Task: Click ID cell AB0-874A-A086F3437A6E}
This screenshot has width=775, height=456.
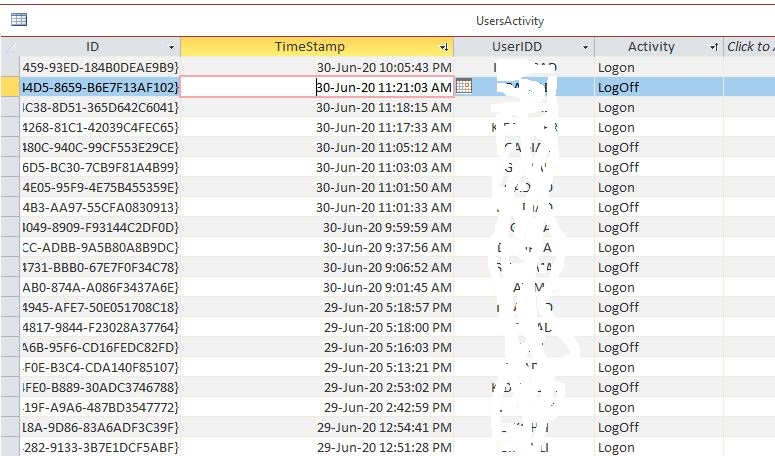Action: tap(100, 287)
